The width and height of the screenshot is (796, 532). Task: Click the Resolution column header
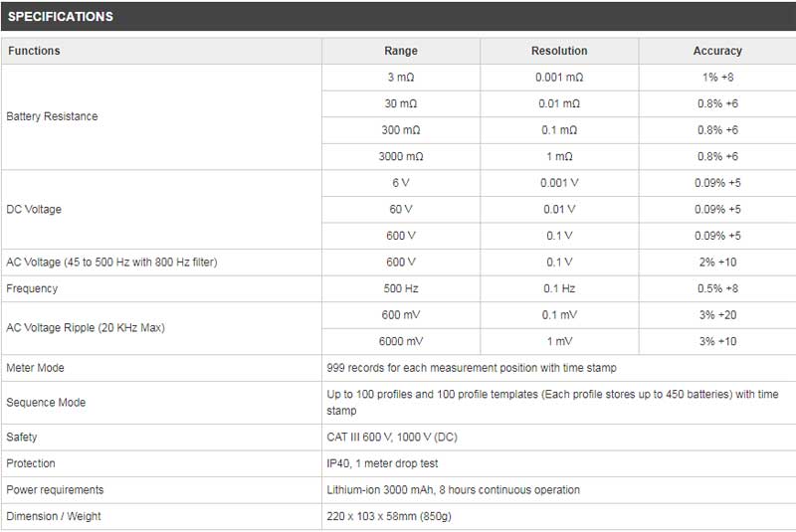click(559, 51)
